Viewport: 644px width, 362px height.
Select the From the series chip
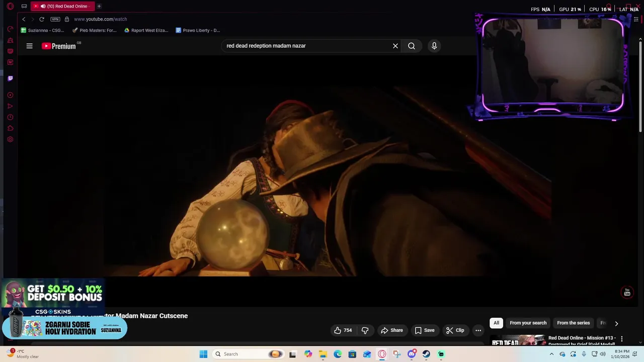573,323
